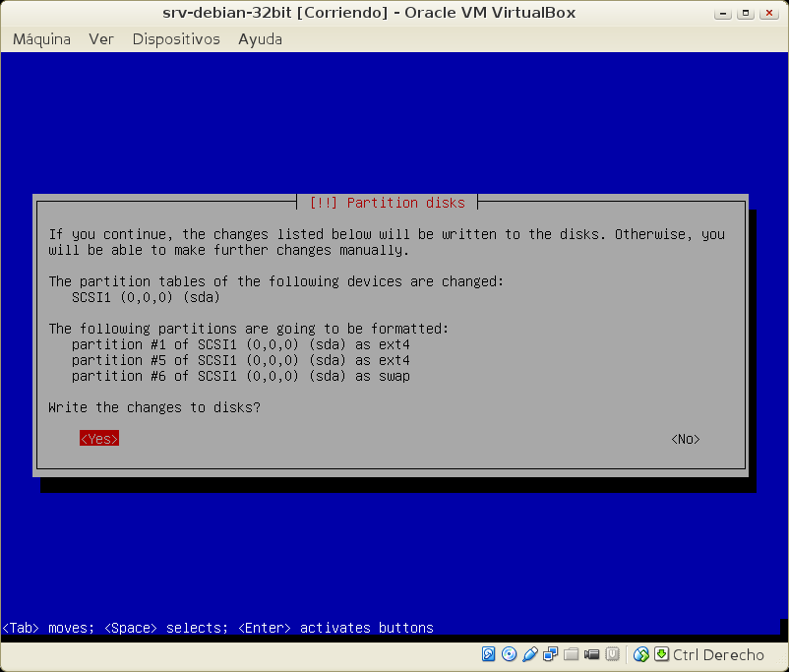The height and width of the screenshot is (672, 789).
Task: Open the Ayuda menu
Action: (x=260, y=39)
